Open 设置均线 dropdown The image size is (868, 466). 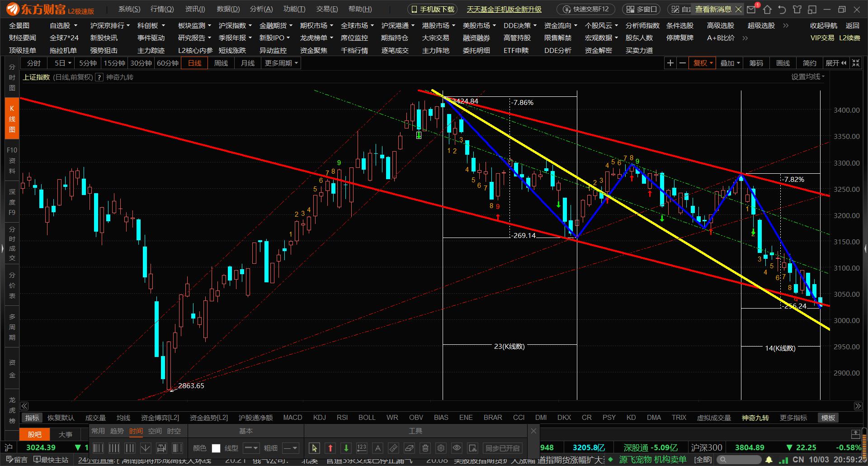808,77
